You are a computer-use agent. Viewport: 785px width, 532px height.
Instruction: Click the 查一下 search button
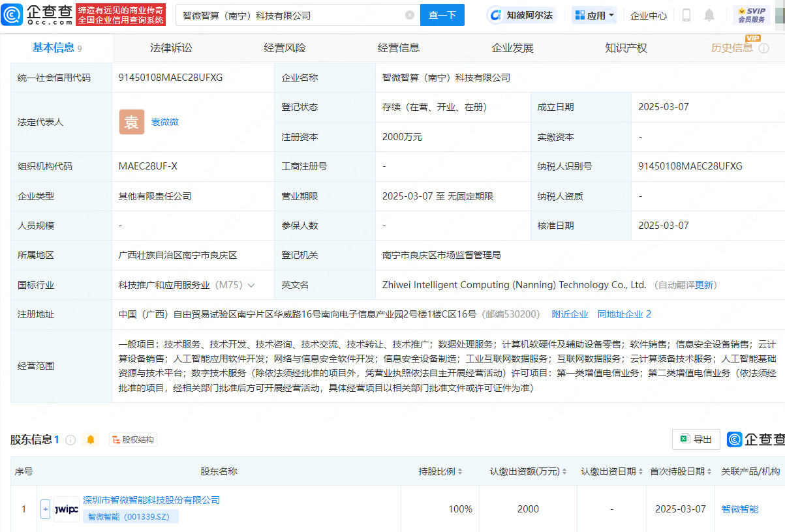[x=442, y=15]
